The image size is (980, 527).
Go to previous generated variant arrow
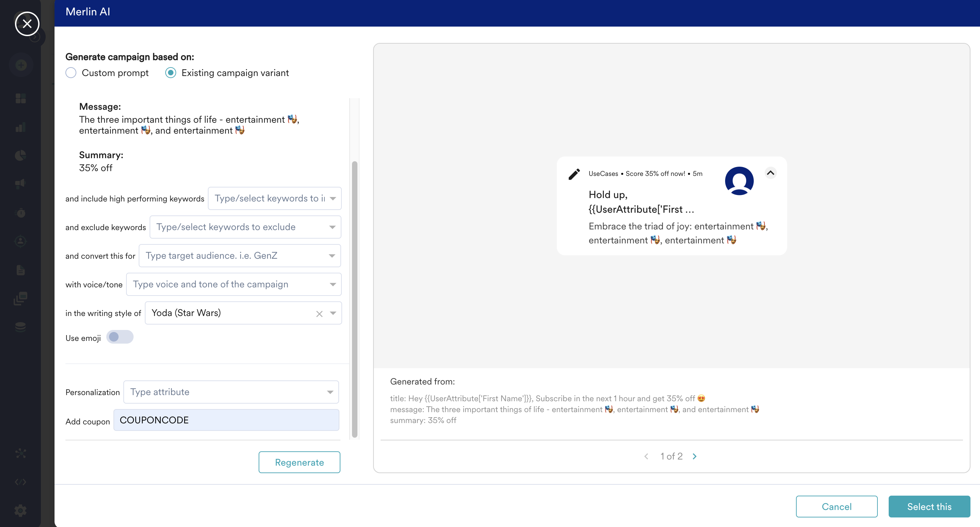(646, 456)
